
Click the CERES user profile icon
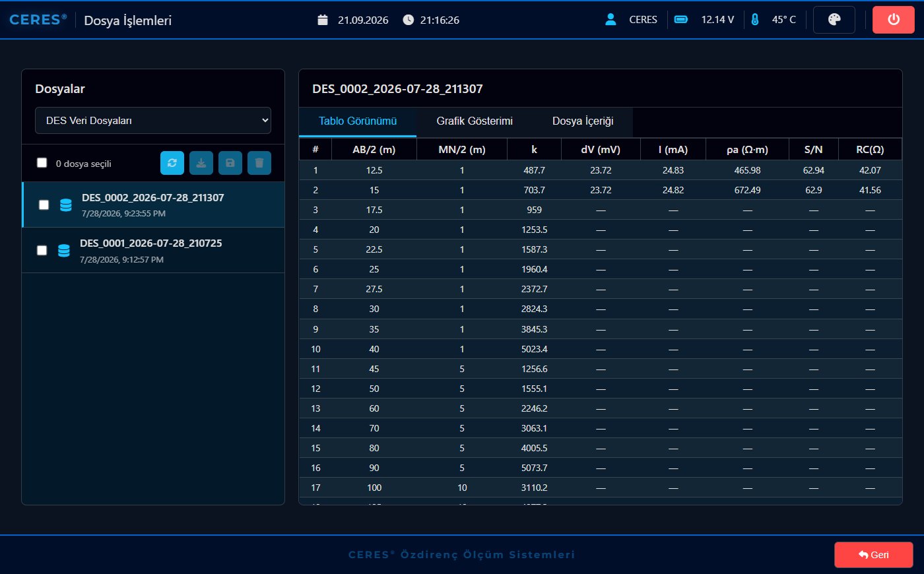point(610,20)
